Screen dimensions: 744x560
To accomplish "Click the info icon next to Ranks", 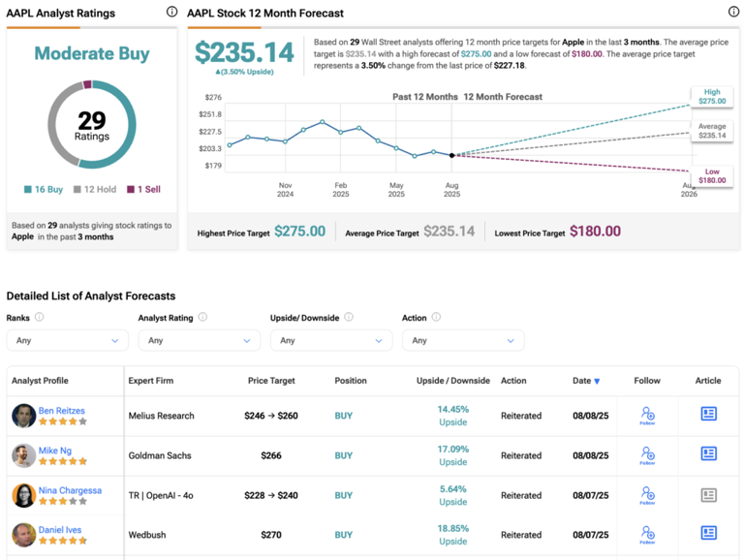I will [40, 317].
